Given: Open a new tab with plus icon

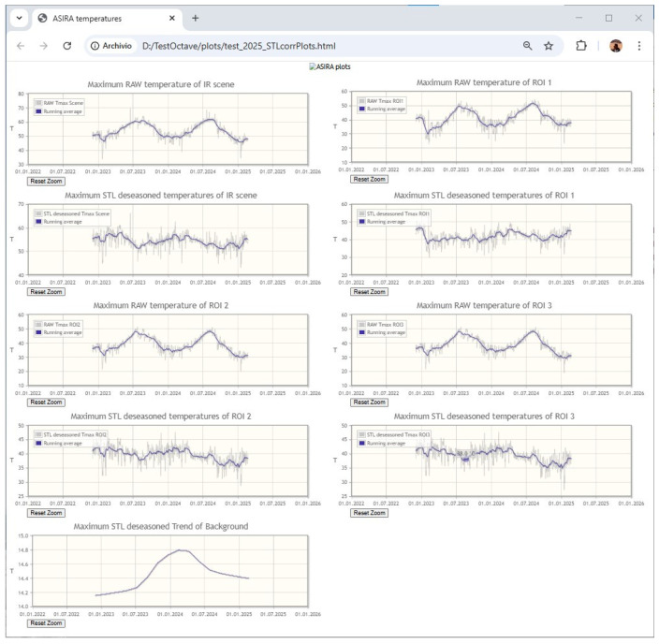Looking at the screenshot, I should [195, 18].
